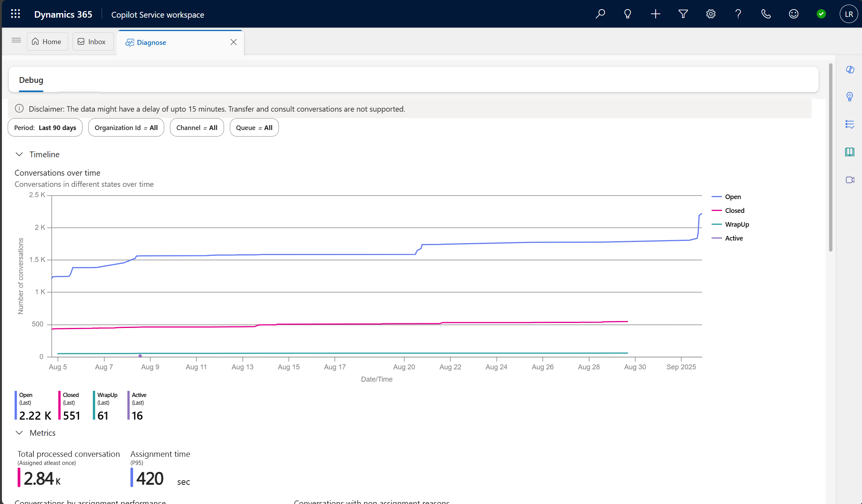Switch to the Inbox tab
This screenshot has width=862, height=504.
click(x=93, y=41)
